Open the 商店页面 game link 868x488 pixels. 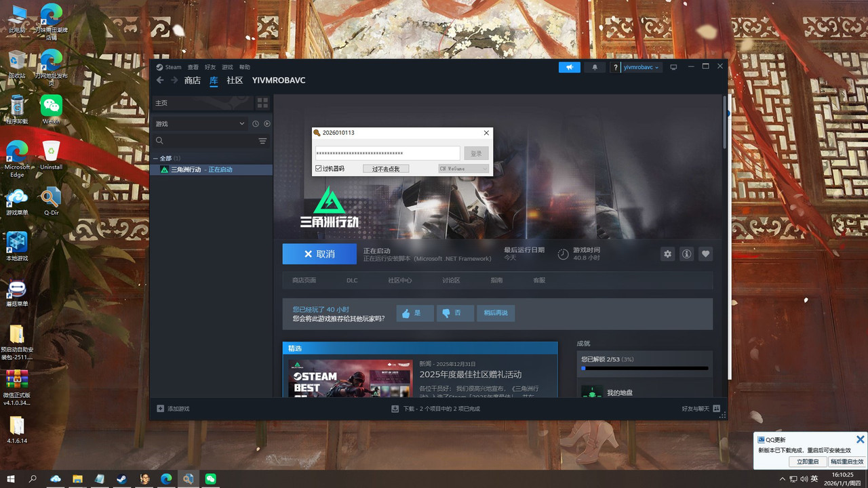pos(304,280)
